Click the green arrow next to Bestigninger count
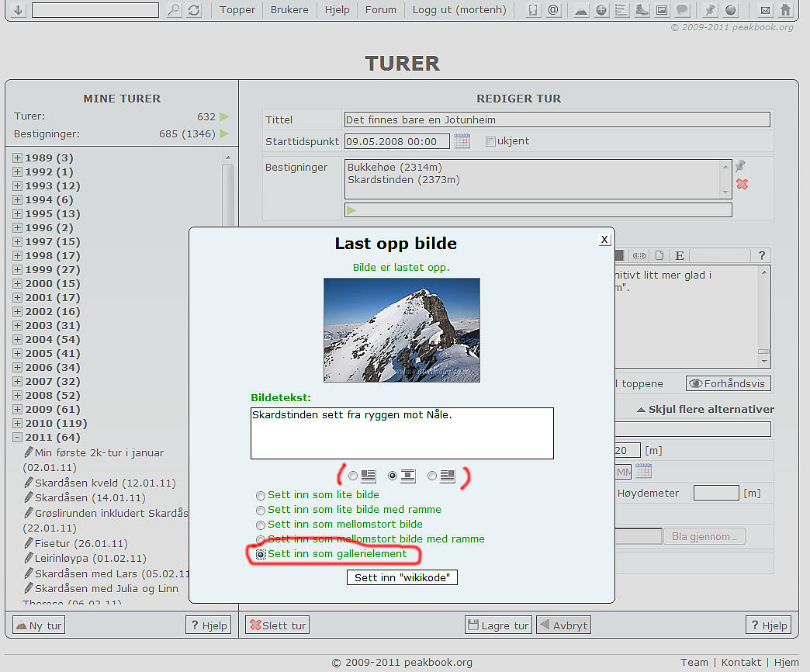The height and width of the screenshot is (672, 810). click(224, 133)
